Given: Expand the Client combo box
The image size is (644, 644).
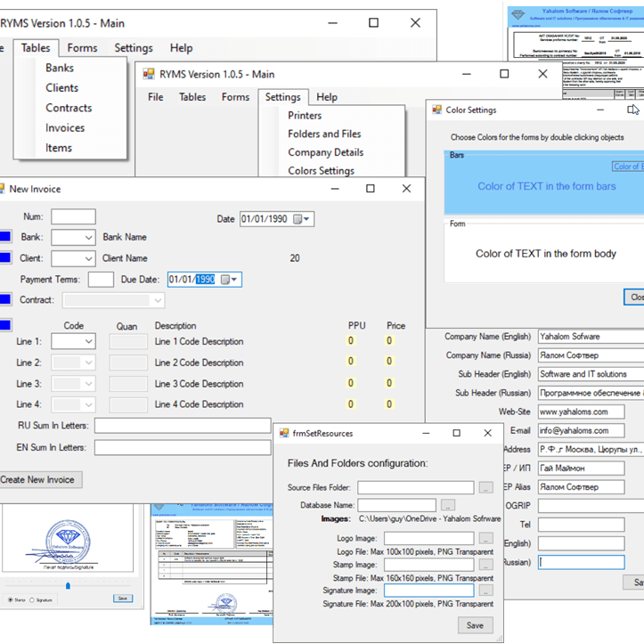Looking at the screenshot, I should point(87,259).
